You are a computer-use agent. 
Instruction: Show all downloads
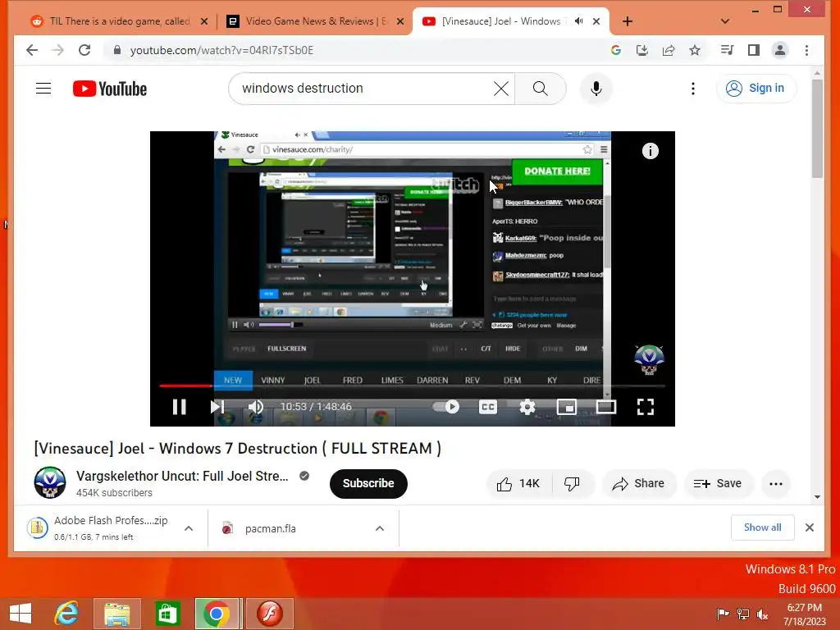click(763, 527)
